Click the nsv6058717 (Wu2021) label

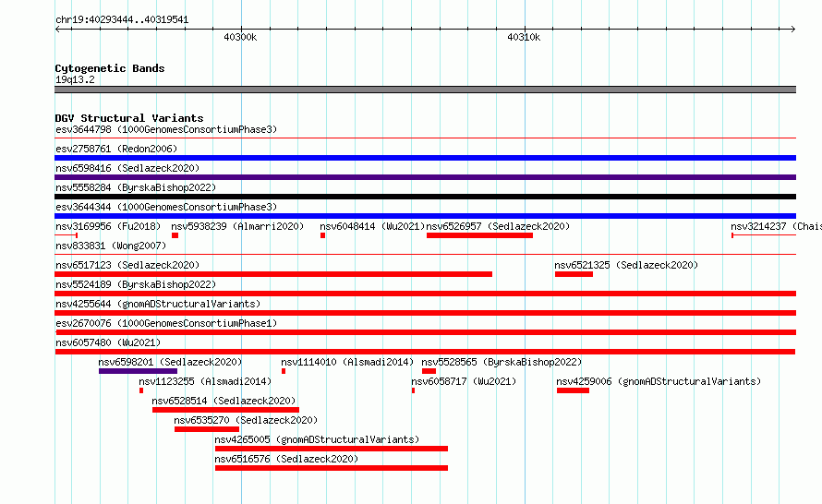pos(464,381)
